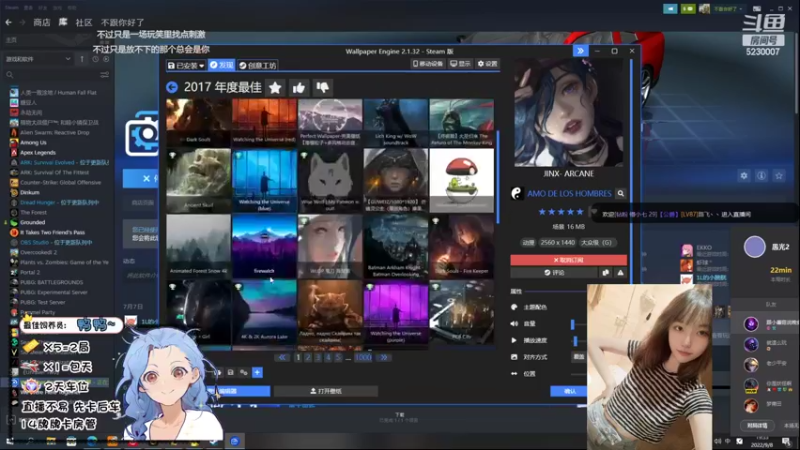
Task: Select The Forest in Steam library
Action: pos(33,212)
